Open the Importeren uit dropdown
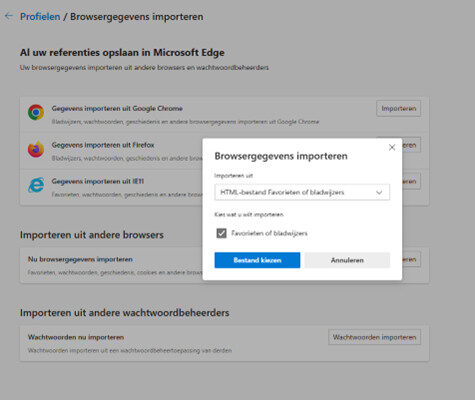Image resolution: width=475 pixels, height=400 pixels. coord(302,192)
